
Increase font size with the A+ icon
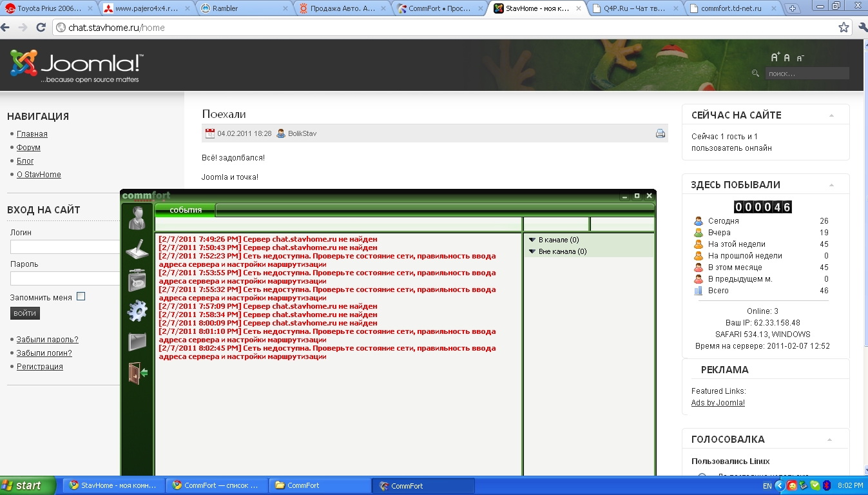point(775,57)
